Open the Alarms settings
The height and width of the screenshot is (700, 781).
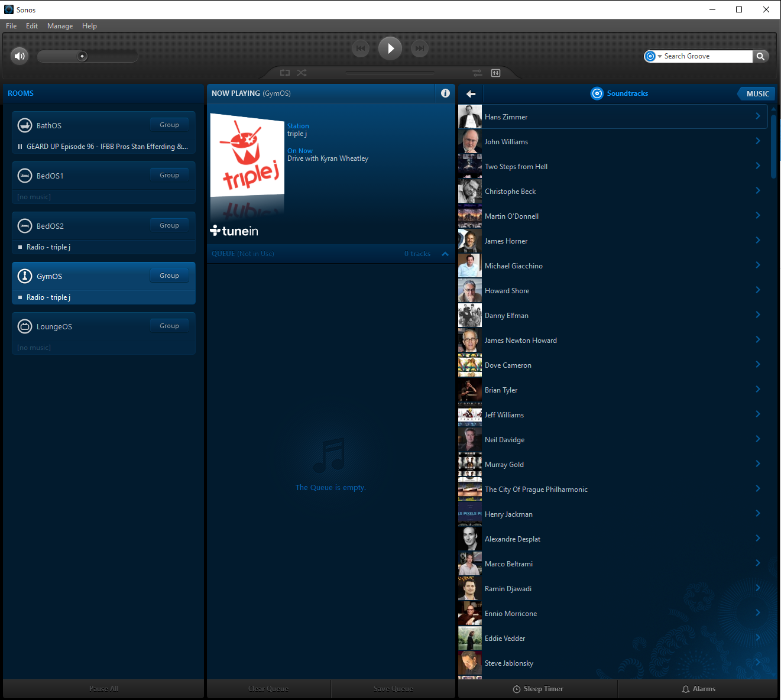698,689
